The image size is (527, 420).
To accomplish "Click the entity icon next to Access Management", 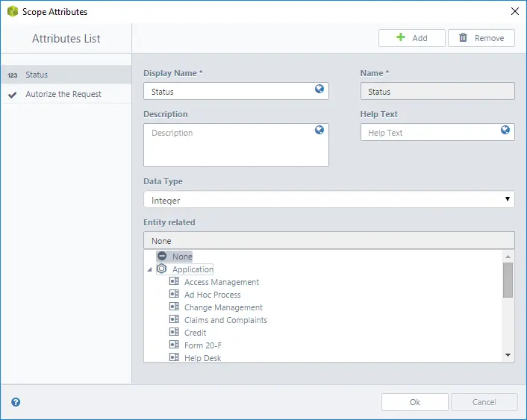I will (174, 281).
